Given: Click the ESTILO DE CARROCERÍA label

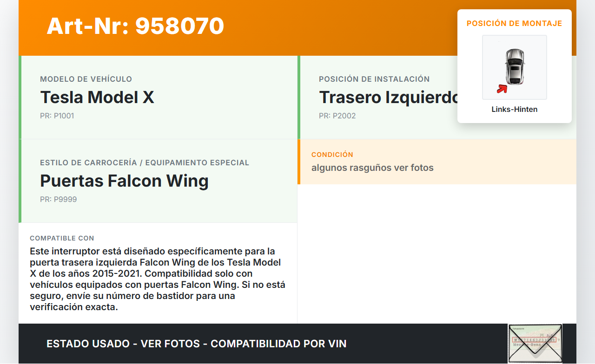Looking at the screenshot, I should click(x=145, y=163).
